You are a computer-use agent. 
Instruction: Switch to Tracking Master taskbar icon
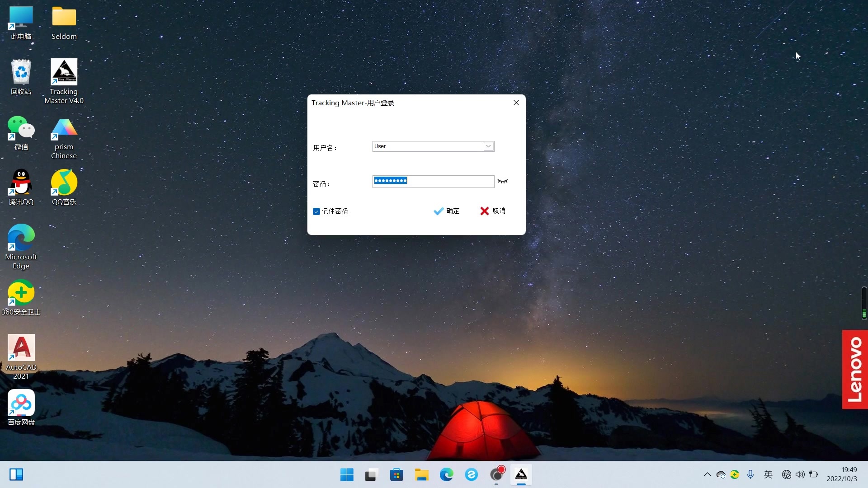(521, 474)
